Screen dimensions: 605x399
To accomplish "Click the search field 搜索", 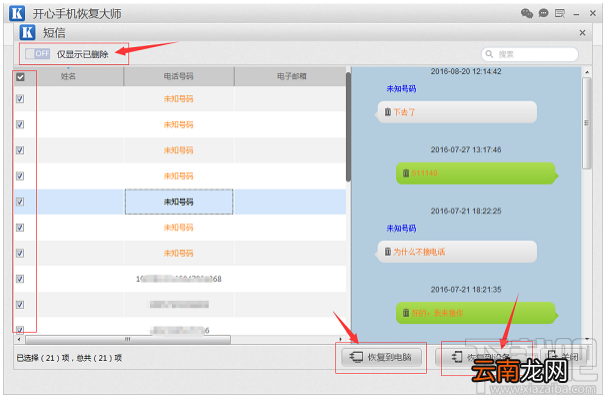I will tap(530, 54).
